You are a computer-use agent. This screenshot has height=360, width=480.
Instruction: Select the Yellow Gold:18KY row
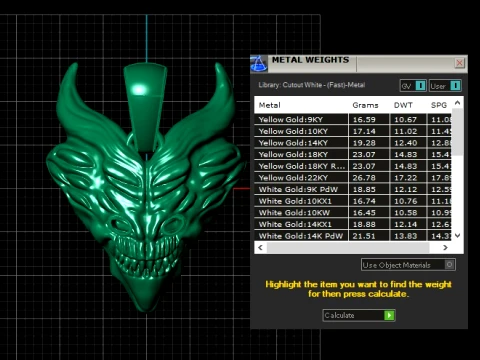point(353,154)
